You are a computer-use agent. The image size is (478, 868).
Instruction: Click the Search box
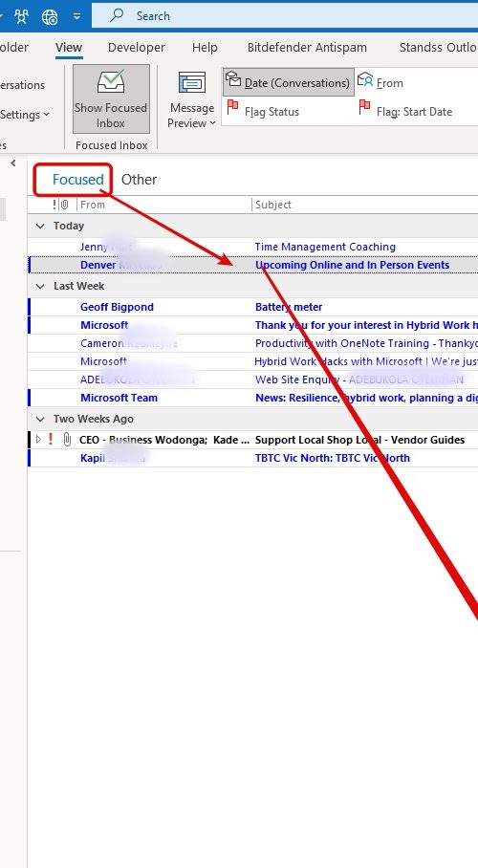tap(285, 16)
